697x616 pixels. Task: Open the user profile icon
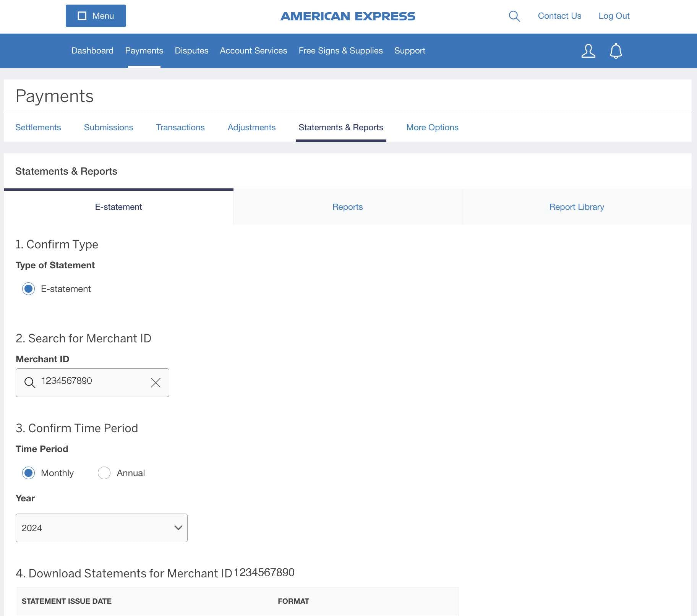pyautogui.click(x=588, y=50)
